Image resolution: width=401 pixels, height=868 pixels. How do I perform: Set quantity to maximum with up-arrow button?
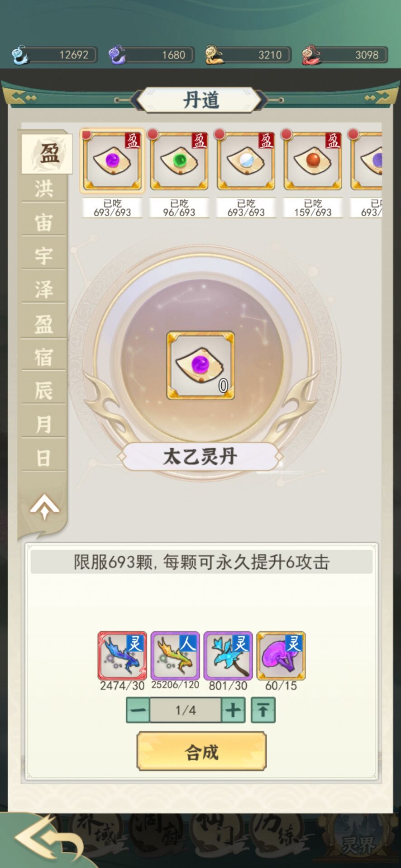click(x=263, y=710)
